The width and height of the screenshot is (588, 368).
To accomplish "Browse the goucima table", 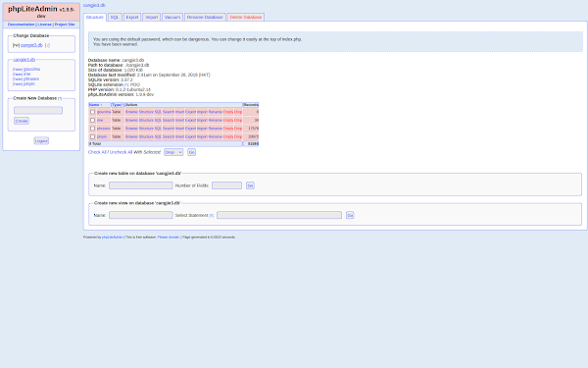I will coord(131,112).
